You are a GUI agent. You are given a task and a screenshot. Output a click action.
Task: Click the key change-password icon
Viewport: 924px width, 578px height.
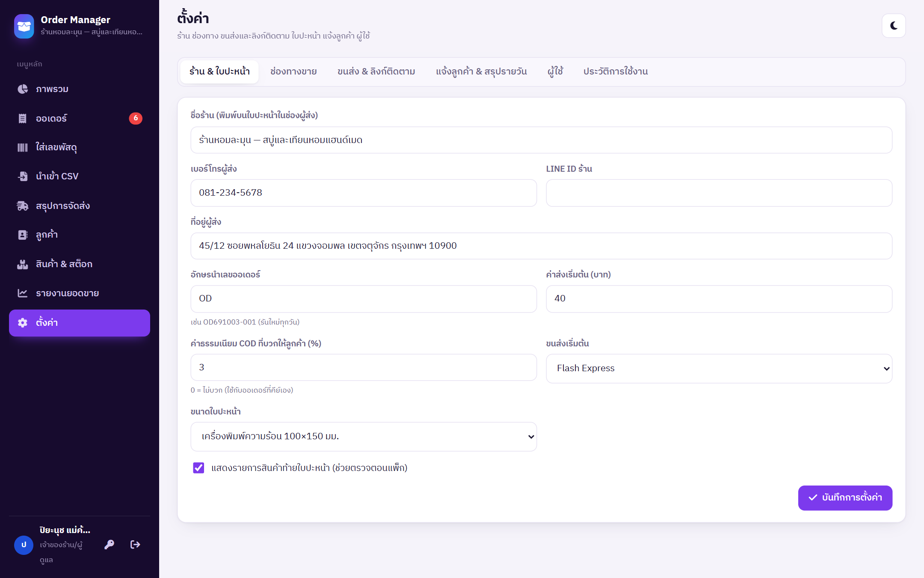tap(110, 545)
